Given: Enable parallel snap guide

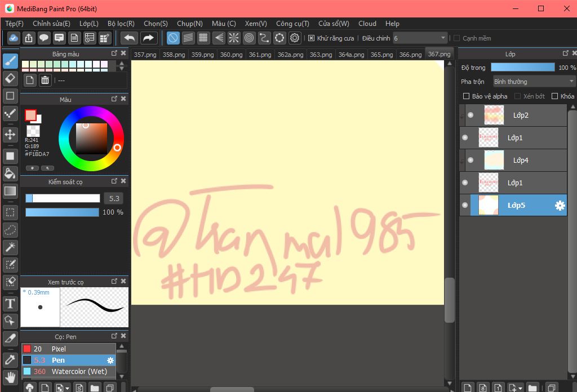Looking at the screenshot, I should (188, 38).
